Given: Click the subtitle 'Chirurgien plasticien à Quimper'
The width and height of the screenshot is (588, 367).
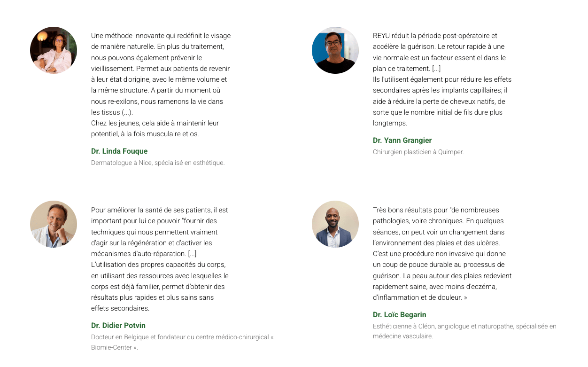Looking at the screenshot, I should point(418,152).
